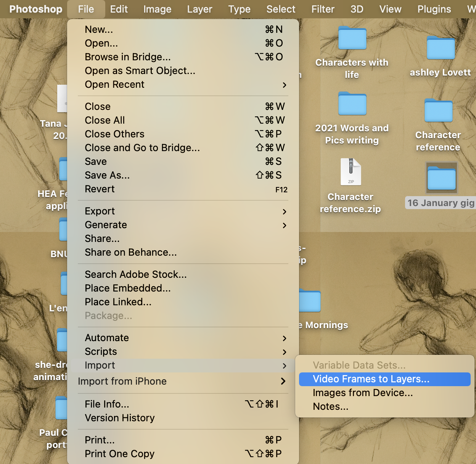Expand the Open Recent submenu

[183, 84]
